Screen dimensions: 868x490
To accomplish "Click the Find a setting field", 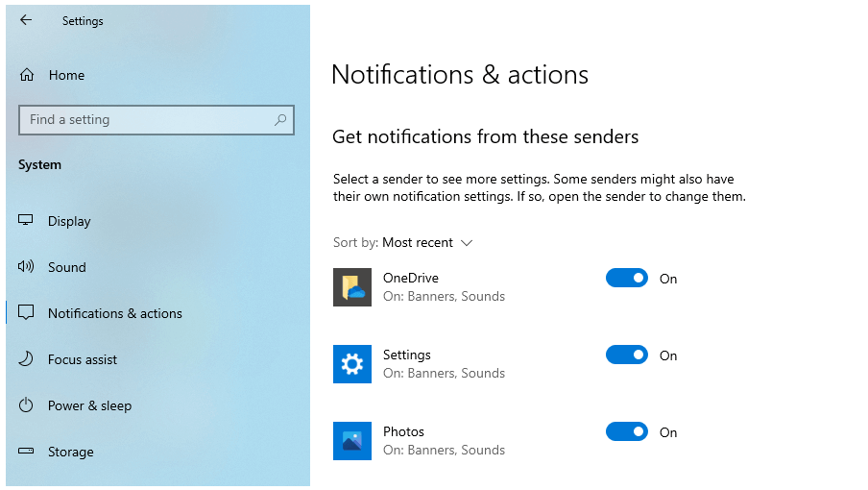I will point(157,119).
